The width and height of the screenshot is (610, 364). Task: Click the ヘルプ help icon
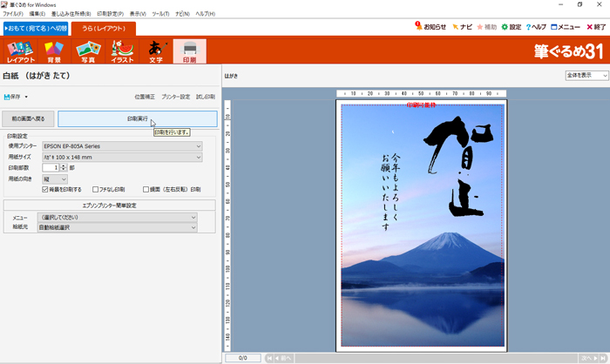pyautogui.click(x=536, y=27)
